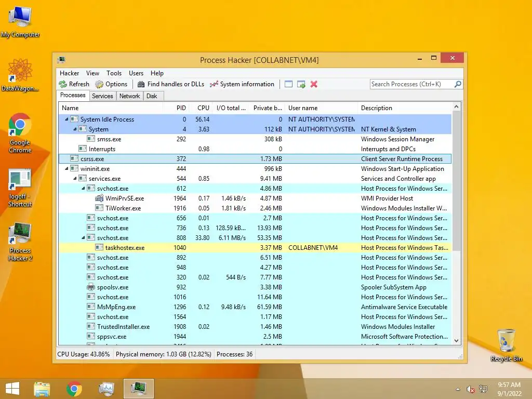Viewport: 532px width, 399px height.
Task: Show hidden tray icons arrow
Action: (458, 389)
